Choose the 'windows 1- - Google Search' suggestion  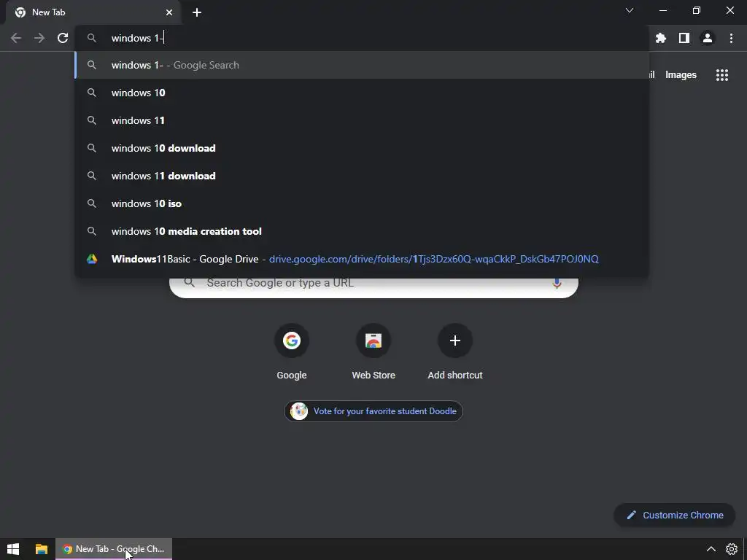(362, 65)
